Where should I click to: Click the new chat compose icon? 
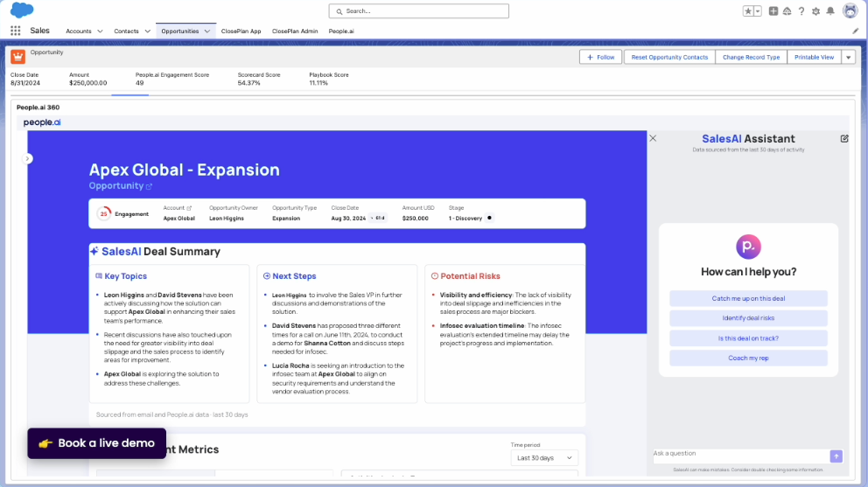click(844, 138)
